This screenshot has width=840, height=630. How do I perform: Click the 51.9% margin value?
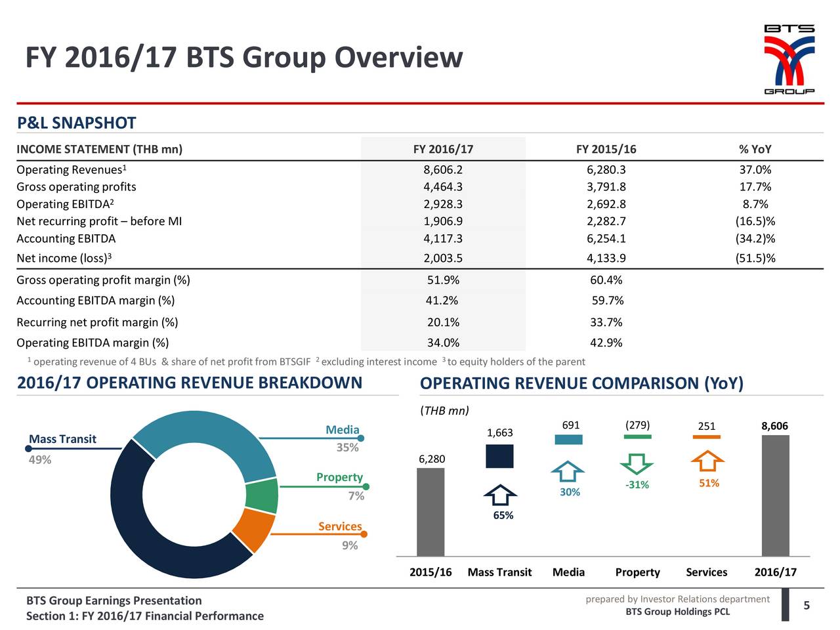coord(443,280)
